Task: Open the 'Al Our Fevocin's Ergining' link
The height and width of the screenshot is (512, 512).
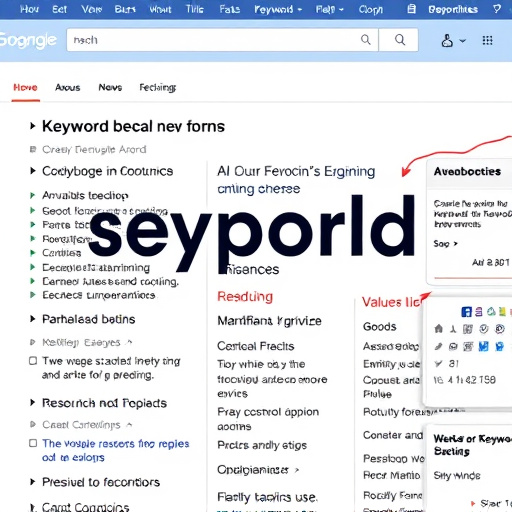Action: point(296,171)
